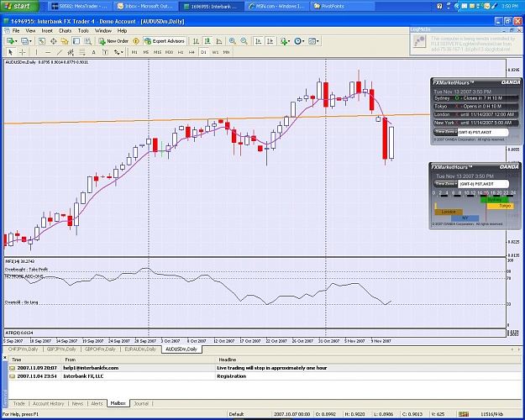
Task: Open the Account History terminal tab
Action: click(x=48, y=403)
